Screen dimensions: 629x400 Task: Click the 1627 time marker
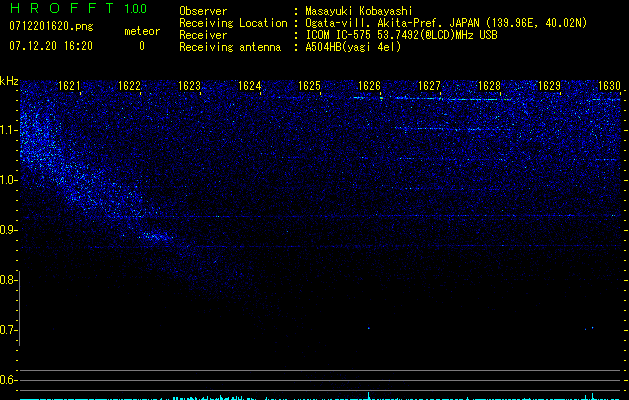point(429,86)
